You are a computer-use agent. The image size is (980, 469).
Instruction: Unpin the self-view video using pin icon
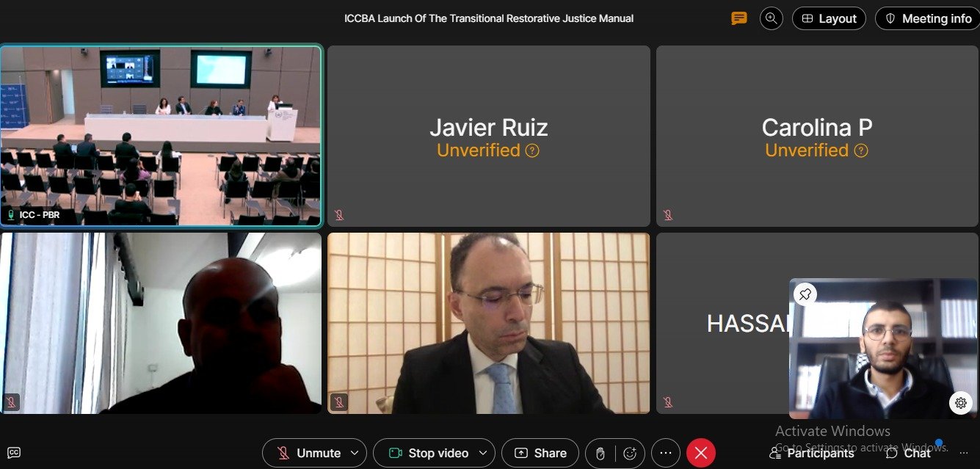pos(805,294)
